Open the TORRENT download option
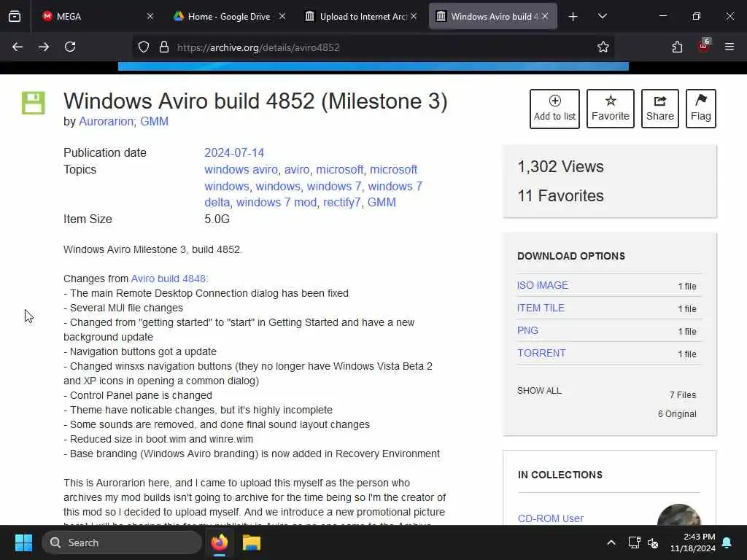Image resolution: width=747 pixels, height=560 pixels. (x=541, y=354)
